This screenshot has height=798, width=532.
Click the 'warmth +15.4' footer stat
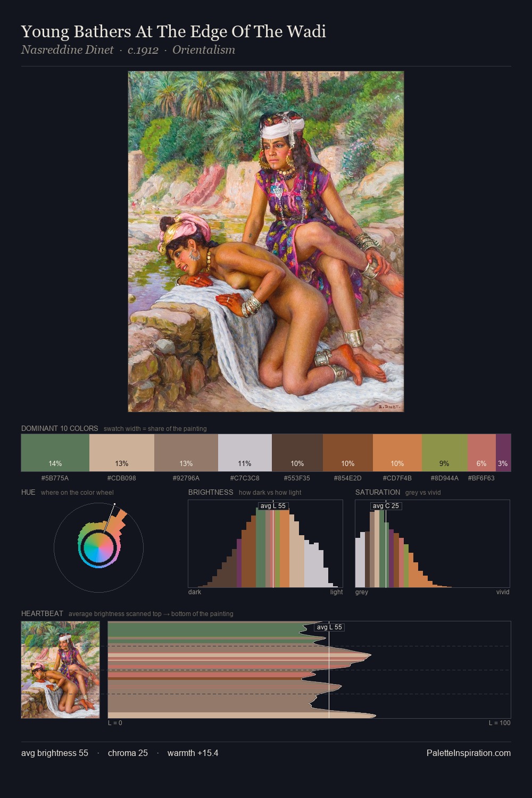pyautogui.click(x=193, y=753)
